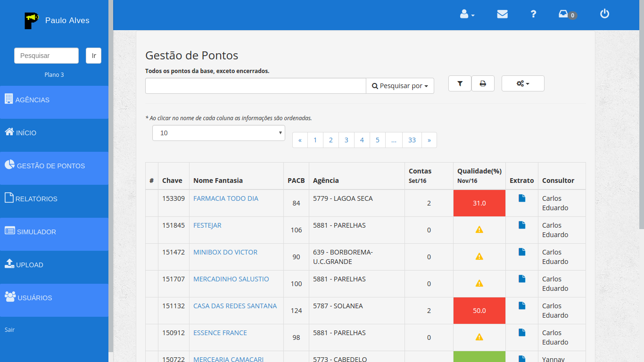Screen dimensions: 644x362
Task: Click warning triangle in MINIBOX DO VICTOR row
Action: tap(479, 256)
